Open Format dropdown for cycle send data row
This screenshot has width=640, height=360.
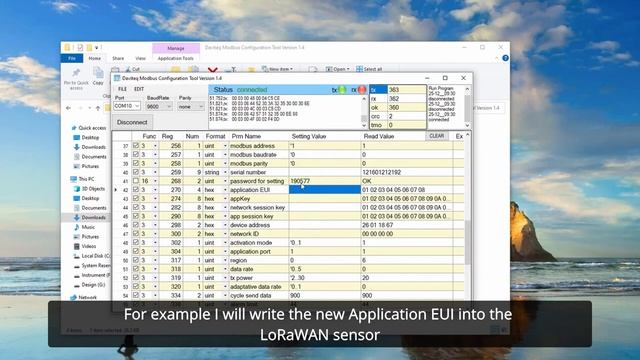click(x=225, y=296)
